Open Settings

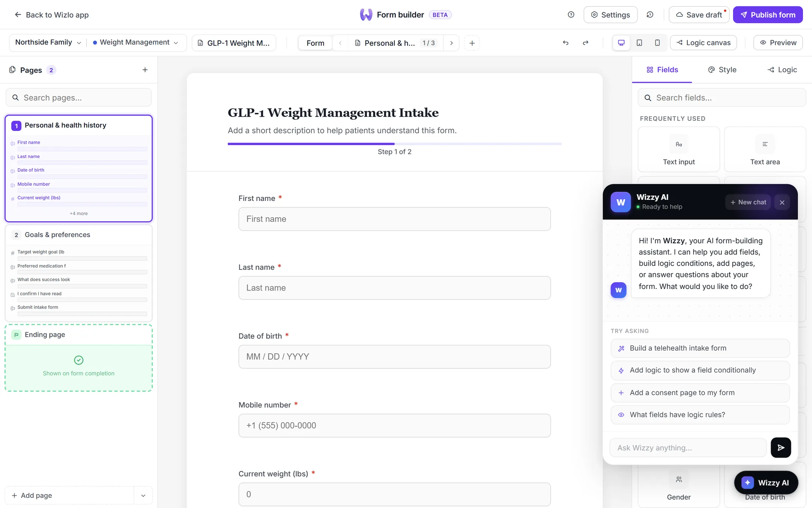coord(610,15)
